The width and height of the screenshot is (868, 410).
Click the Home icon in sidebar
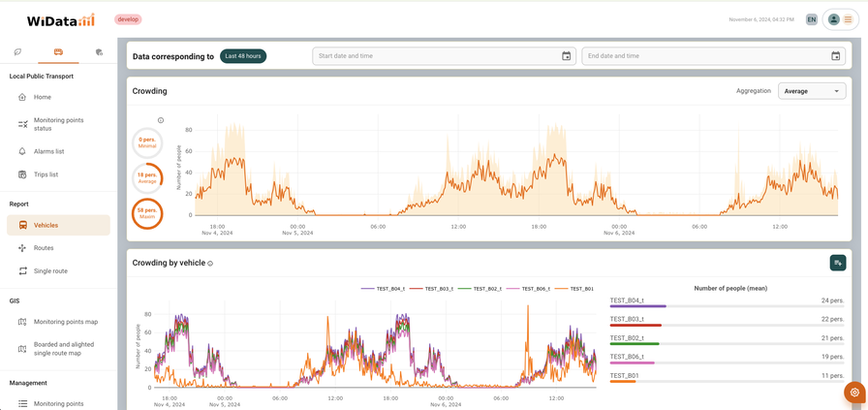[22, 97]
